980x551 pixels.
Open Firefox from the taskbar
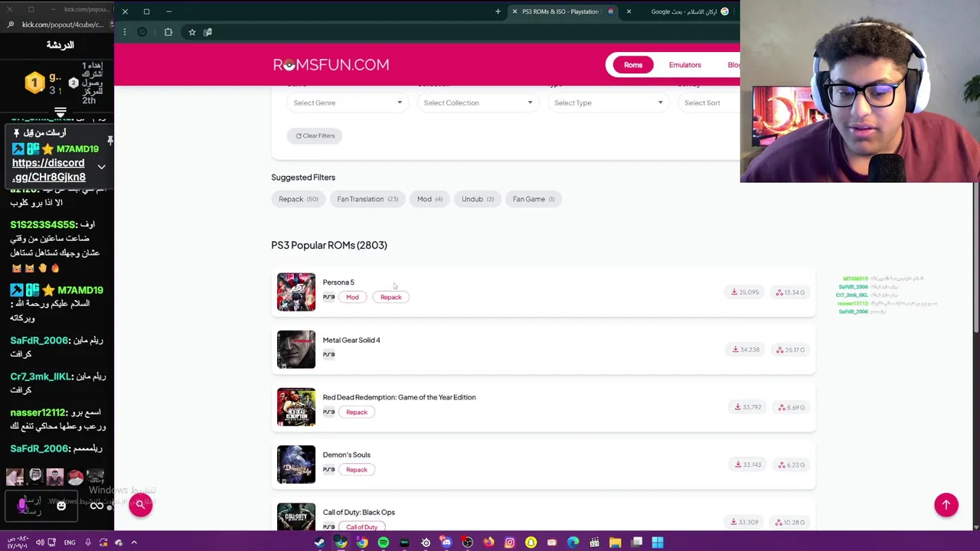click(488, 543)
